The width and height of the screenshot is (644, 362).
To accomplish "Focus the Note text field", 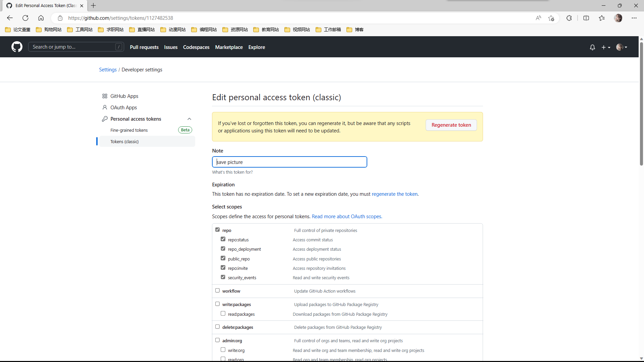I will 289,162.
